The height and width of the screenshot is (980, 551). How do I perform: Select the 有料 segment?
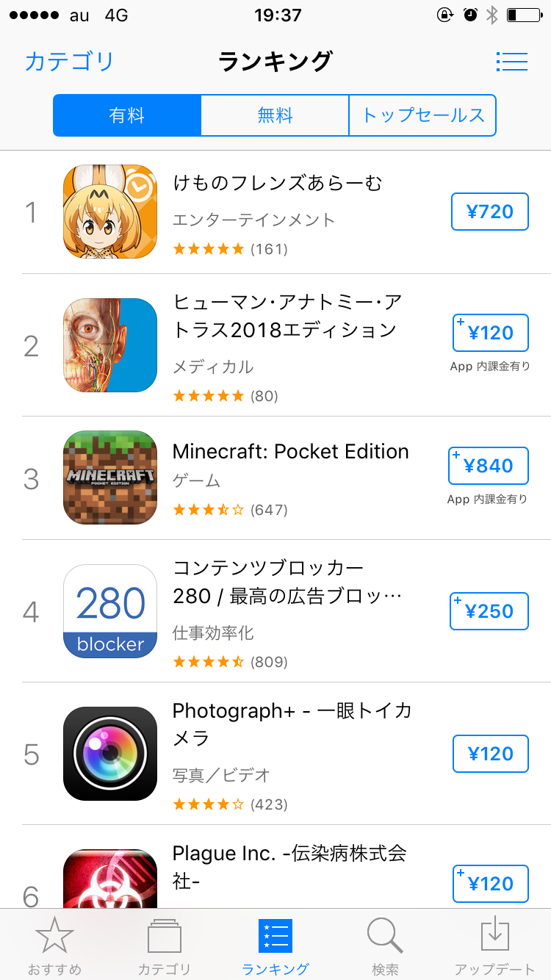[127, 115]
